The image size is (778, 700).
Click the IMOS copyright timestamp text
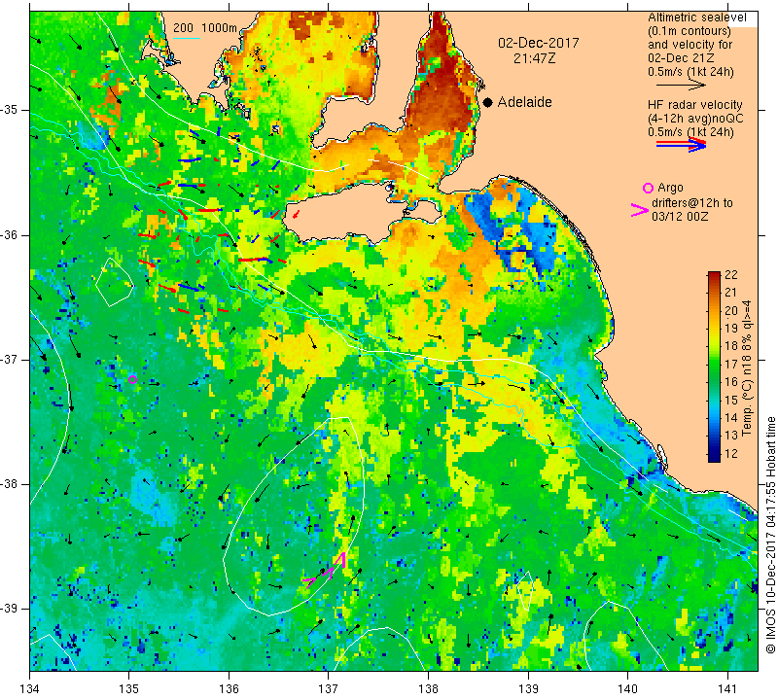click(x=770, y=535)
